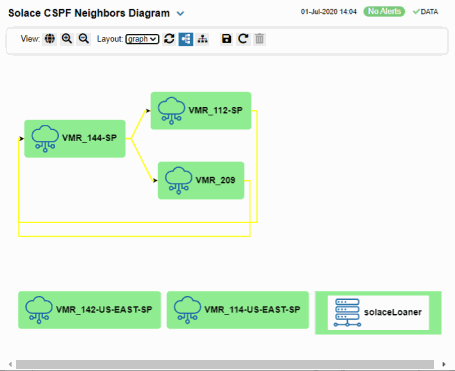Toggle the vertical hierarchy orientation button
455x371 pixels.
click(202, 39)
